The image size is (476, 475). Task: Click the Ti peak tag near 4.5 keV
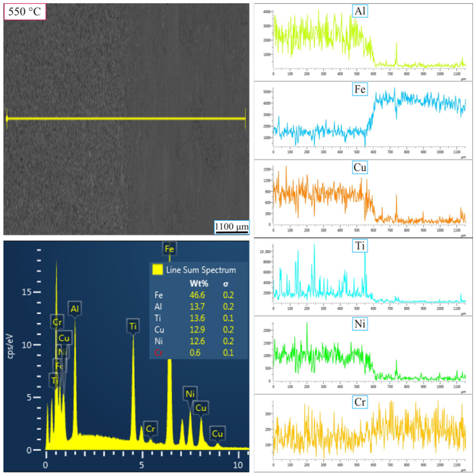(x=133, y=326)
